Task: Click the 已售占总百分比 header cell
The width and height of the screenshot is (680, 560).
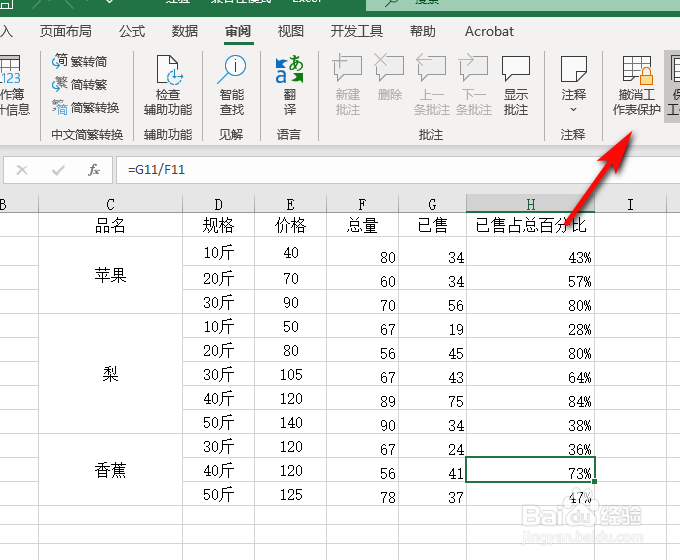Action: [530, 225]
